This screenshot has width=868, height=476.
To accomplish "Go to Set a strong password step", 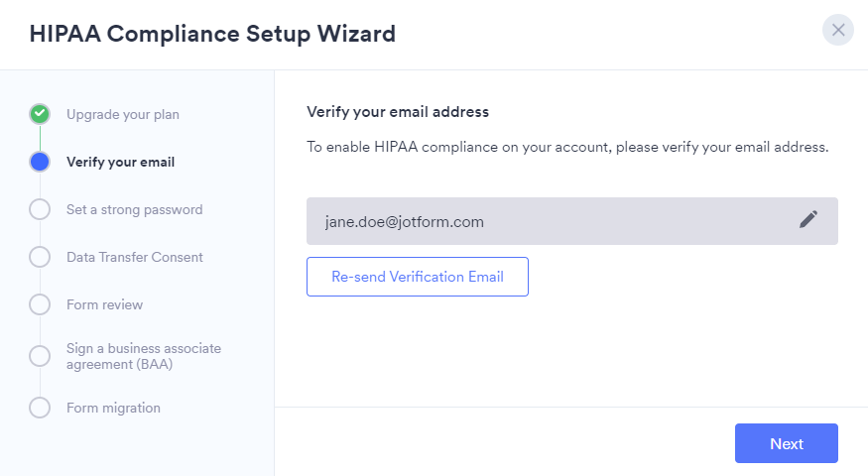I will pyautogui.click(x=134, y=209).
